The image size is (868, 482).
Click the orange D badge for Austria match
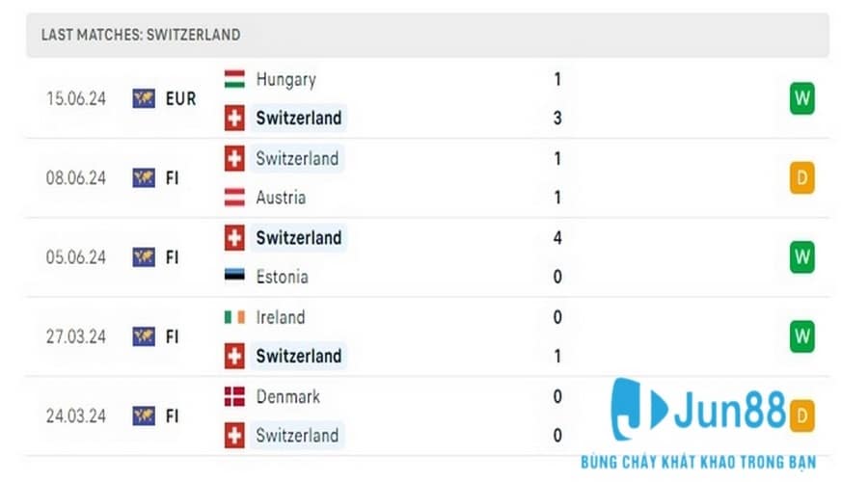pos(801,177)
